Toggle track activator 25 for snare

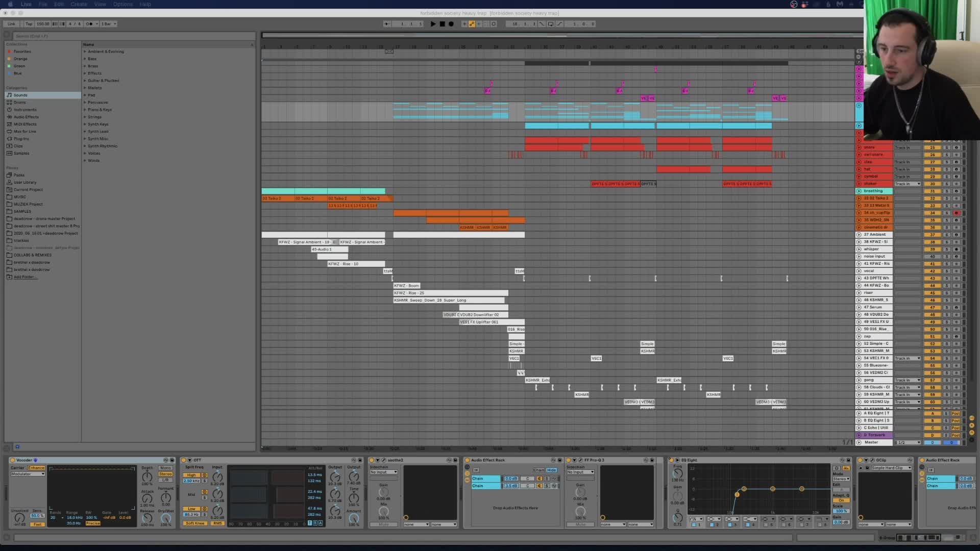[x=933, y=147]
